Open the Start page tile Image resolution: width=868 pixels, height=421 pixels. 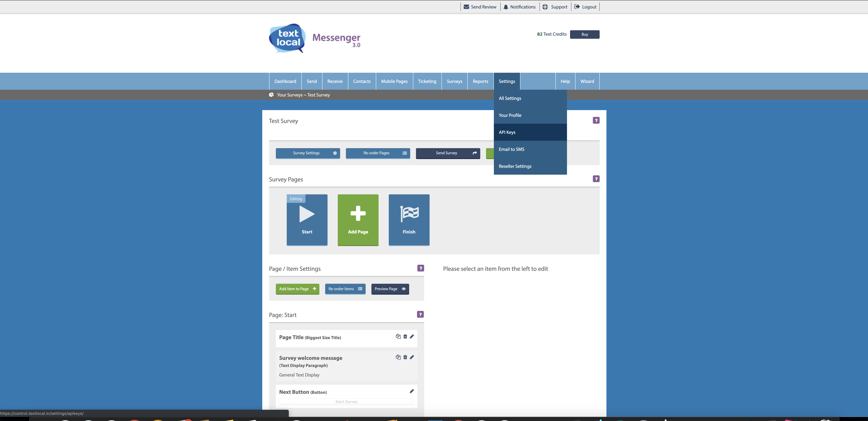pos(307,220)
